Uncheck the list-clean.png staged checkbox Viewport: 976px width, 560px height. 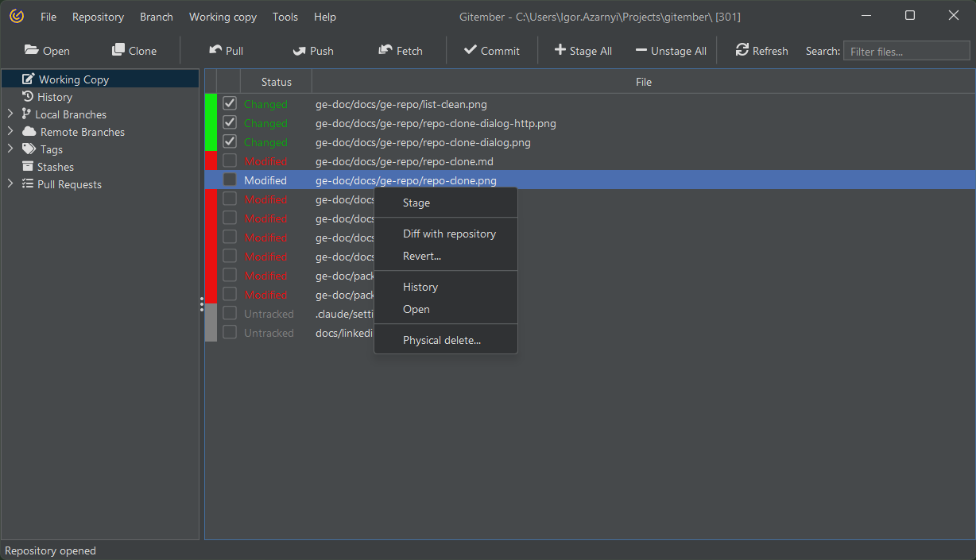click(230, 104)
